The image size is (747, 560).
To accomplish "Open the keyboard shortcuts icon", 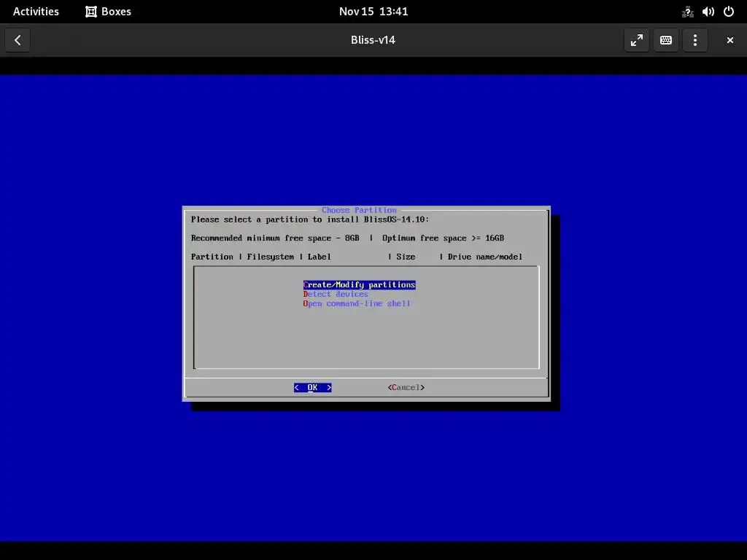I will coord(665,40).
